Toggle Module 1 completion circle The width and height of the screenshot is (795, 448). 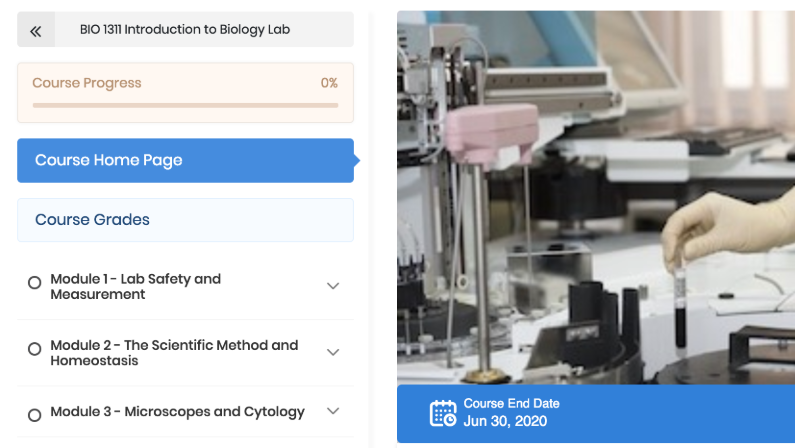pyautogui.click(x=34, y=283)
